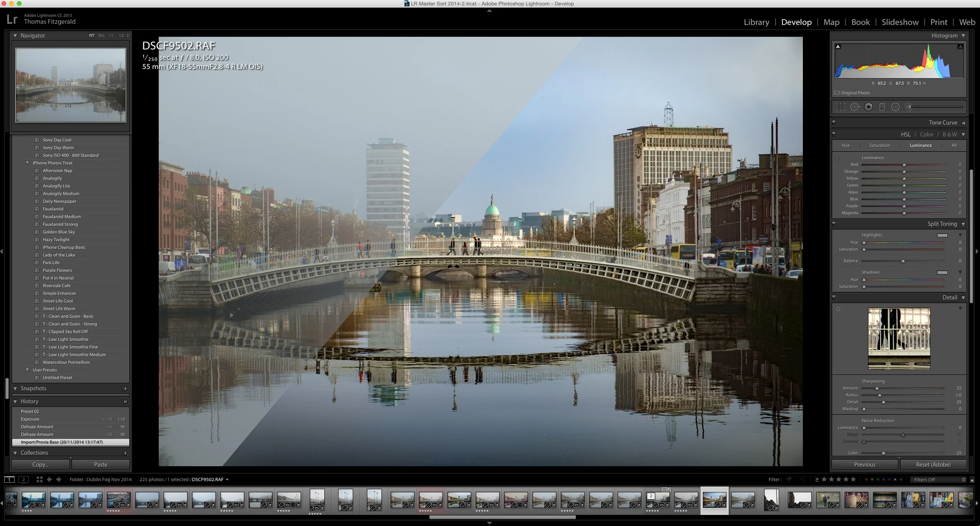
Task: Select the Radial Filter tool
Action: tap(895, 107)
